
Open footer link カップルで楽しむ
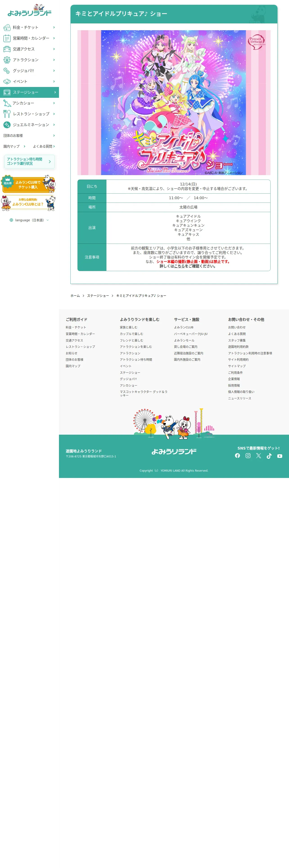pos(131,334)
